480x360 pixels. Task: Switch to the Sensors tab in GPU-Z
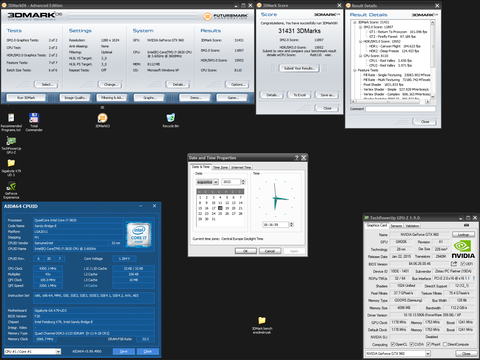pos(396,226)
